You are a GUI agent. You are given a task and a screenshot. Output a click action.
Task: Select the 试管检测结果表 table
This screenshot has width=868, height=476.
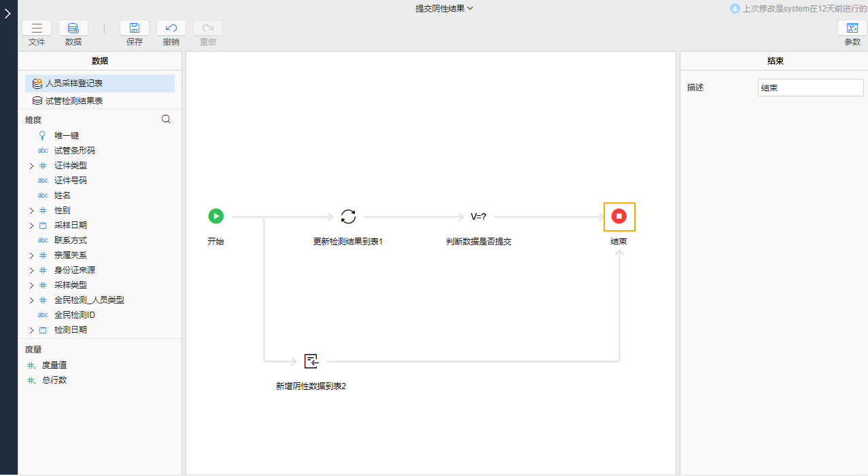click(x=73, y=100)
